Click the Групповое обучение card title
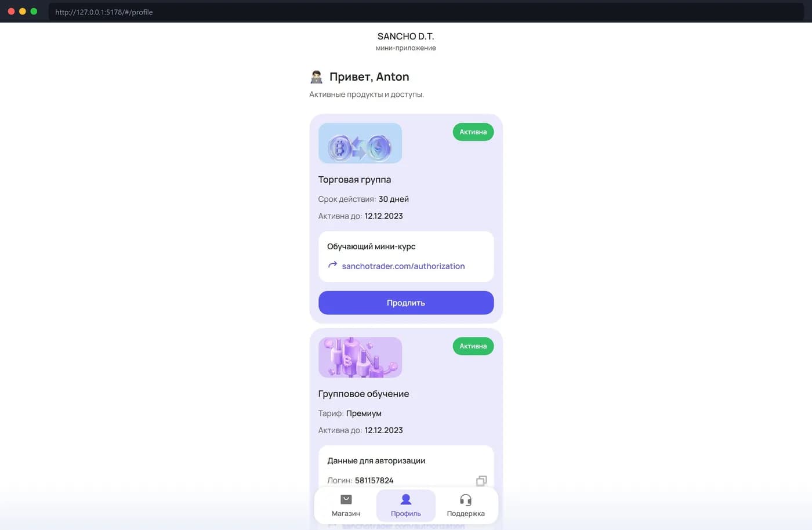 pyautogui.click(x=364, y=394)
